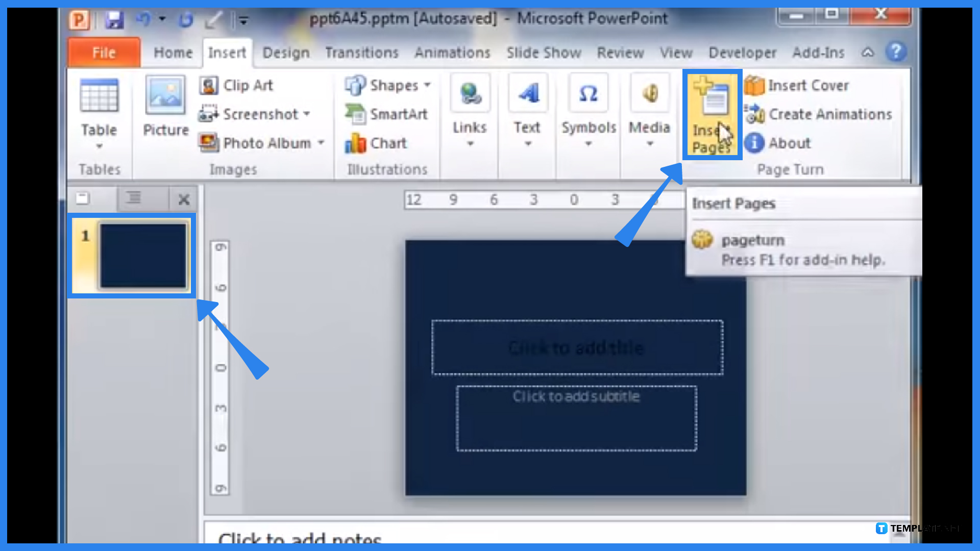Screen dimensions: 980x551
Task: Click the Insert Cover icon
Action: 754,85
